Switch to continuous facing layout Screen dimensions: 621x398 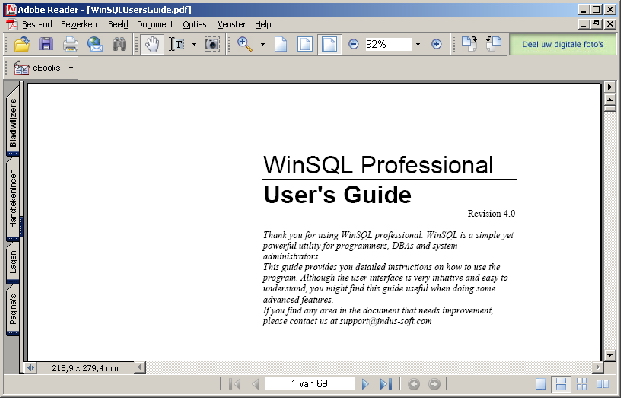pyautogui.click(x=582, y=384)
